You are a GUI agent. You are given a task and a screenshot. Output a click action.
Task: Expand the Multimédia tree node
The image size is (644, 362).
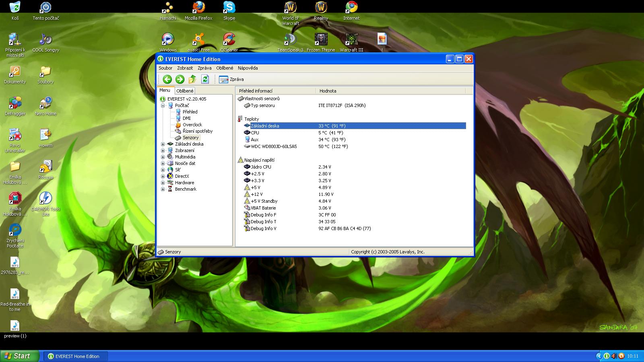click(163, 157)
